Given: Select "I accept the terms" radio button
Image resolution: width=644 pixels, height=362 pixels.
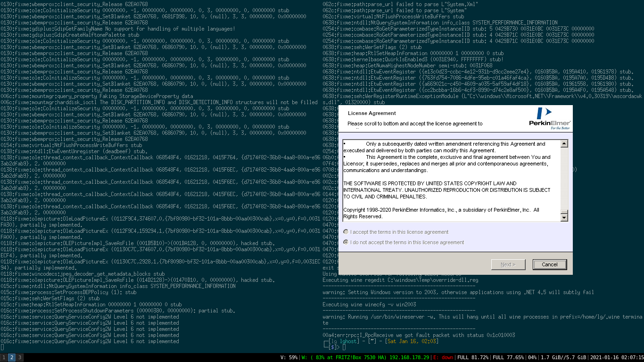Looking at the screenshot, I should pyautogui.click(x=346, y=232).
